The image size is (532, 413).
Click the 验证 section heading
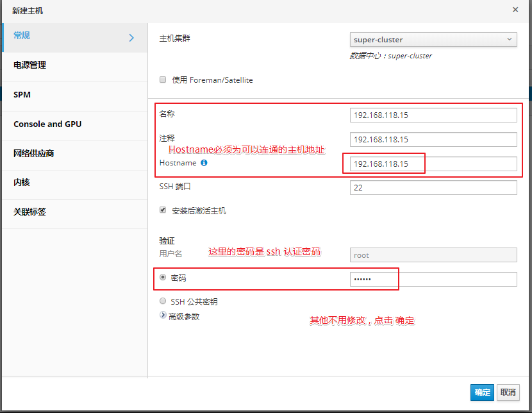click(167, 241)
